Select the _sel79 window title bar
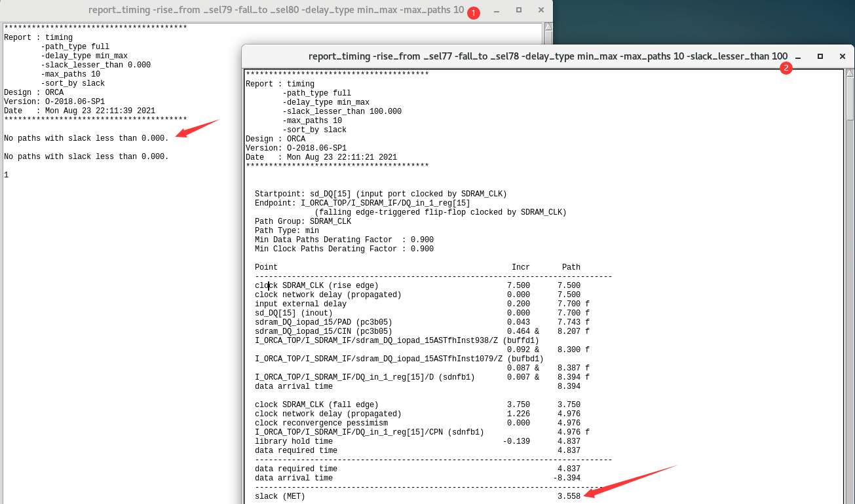Screen dimensions: 855x504 pyautogui.click(x=276, y=10)
